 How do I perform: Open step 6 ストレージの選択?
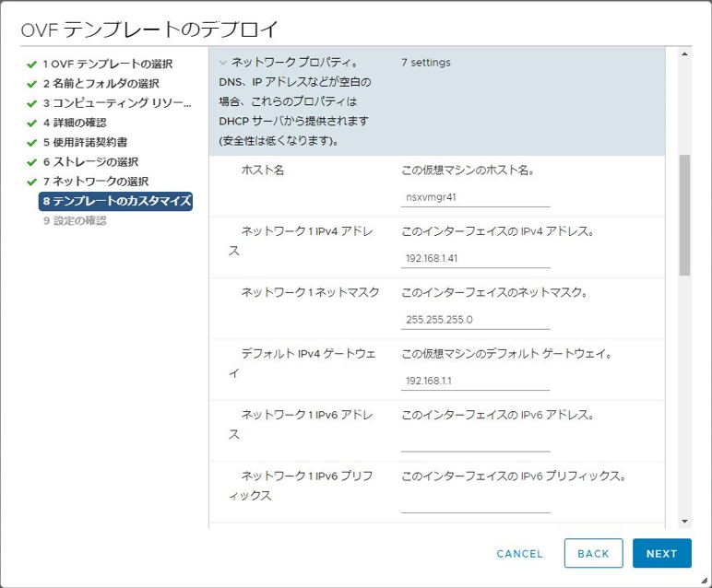[90, 161]
